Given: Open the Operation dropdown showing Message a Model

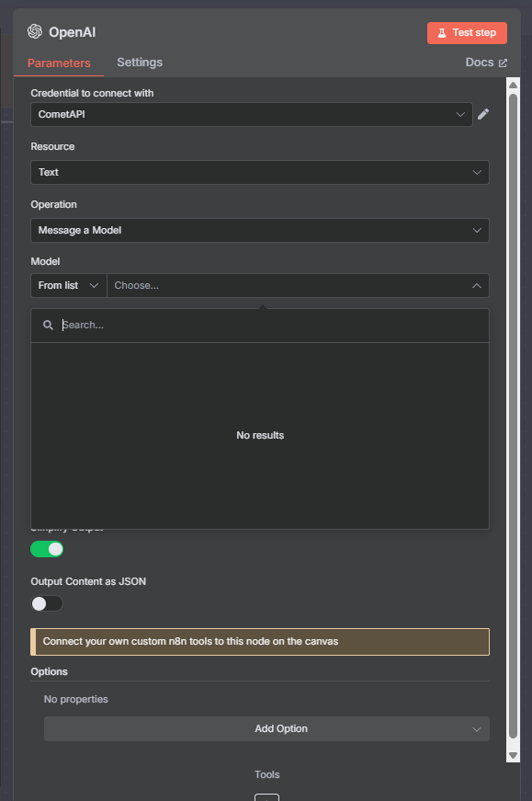Looking at the screenshot, I should [260, 231].
